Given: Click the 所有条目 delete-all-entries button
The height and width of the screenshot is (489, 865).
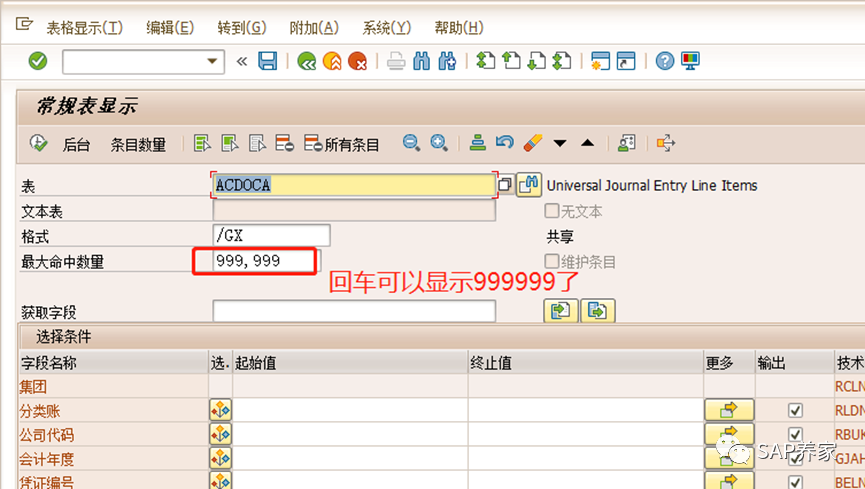Looking at the screenshot, I should coord(341,144).
